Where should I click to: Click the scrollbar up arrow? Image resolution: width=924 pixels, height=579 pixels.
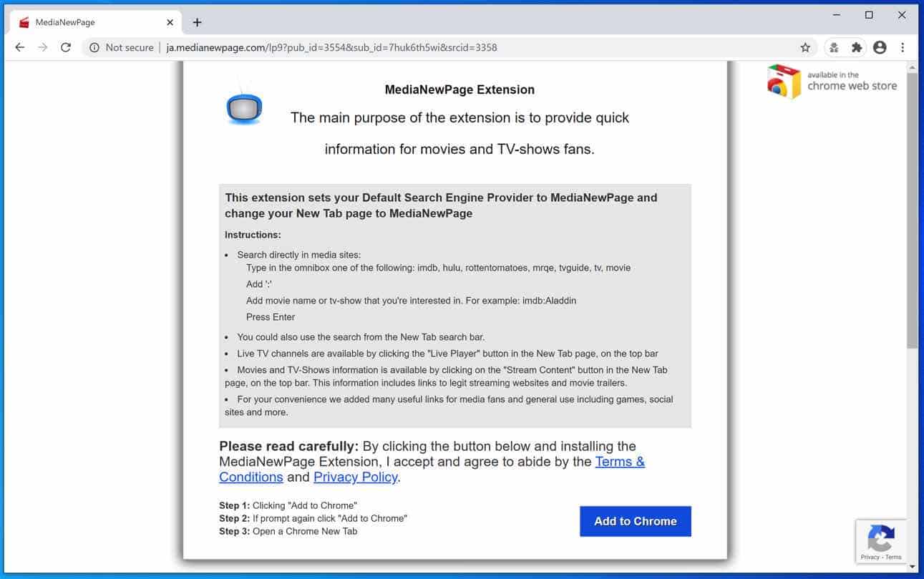(x=913, y=67)
